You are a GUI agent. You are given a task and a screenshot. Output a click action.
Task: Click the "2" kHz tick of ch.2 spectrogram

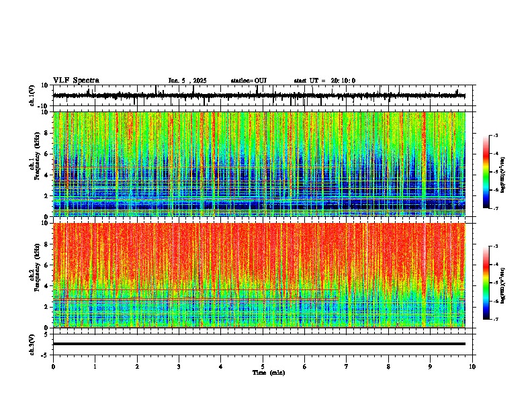point(46,307)
